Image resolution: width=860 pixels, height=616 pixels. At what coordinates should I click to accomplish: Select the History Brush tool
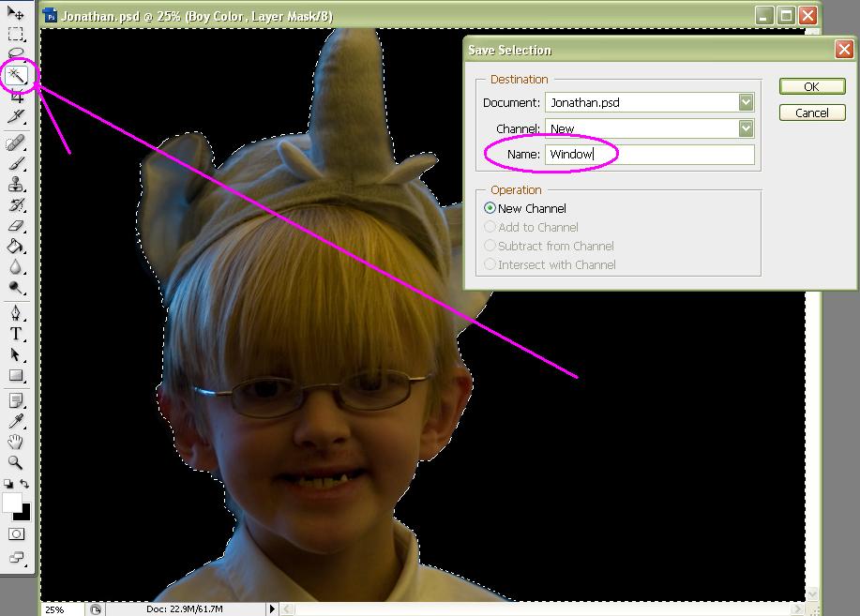(15, 205)
